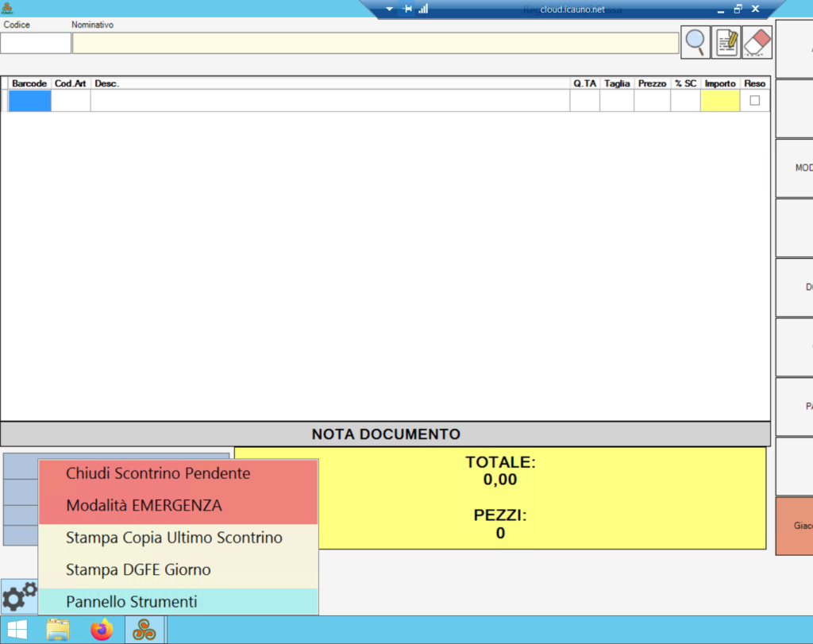Open Firefox from the taskbar
The width and height of the screenshot is (813, 644).
tap(102, 631)
